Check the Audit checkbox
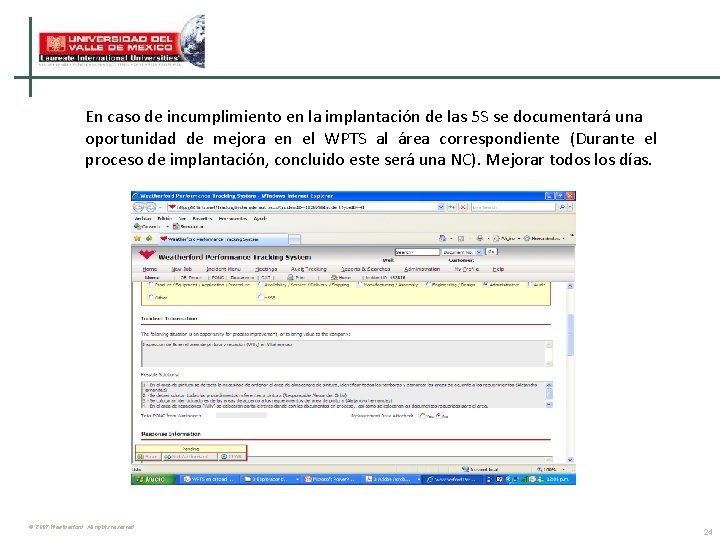This screenshot has width=720, height=540. [x=530, y=284]
